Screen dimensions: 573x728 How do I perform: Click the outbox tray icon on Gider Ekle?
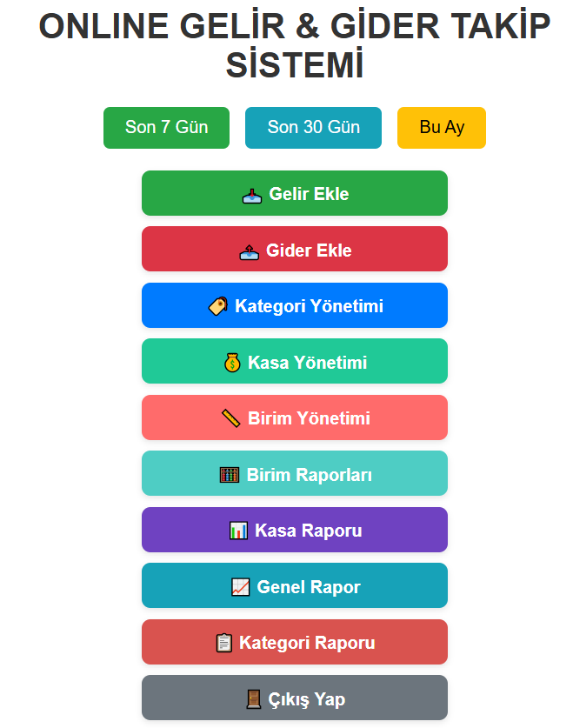(x=250, y=250)
